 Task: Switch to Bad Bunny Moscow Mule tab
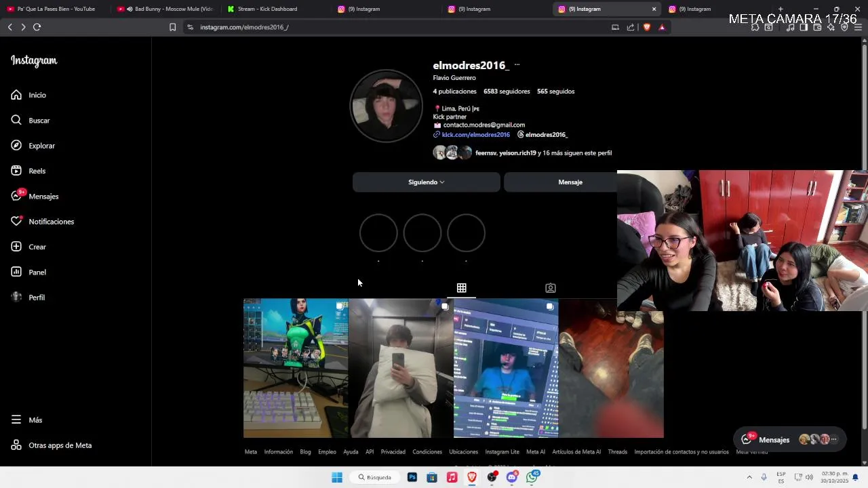click(166, 9)
